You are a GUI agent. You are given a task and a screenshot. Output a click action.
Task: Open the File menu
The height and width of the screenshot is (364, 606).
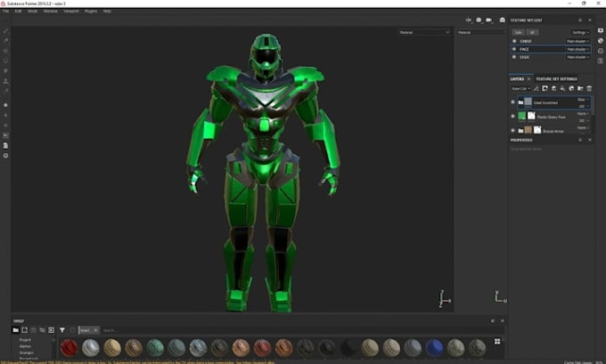[6, 12]
